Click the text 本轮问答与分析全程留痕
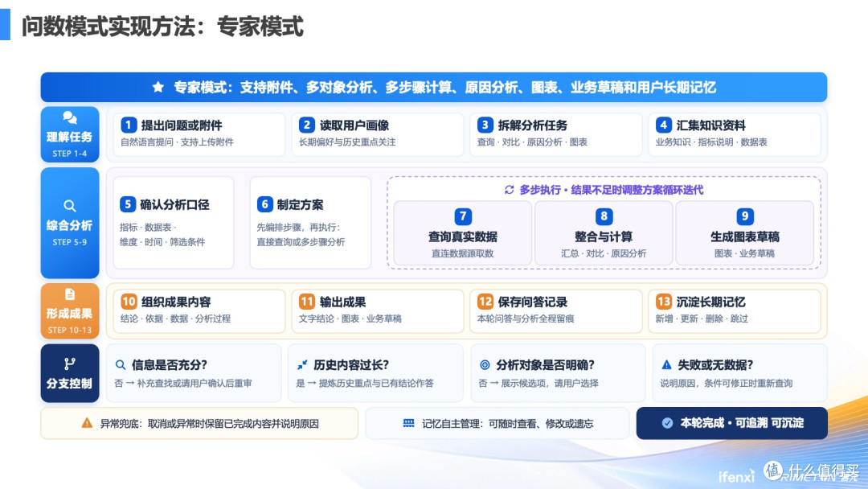 click(526, 319)
